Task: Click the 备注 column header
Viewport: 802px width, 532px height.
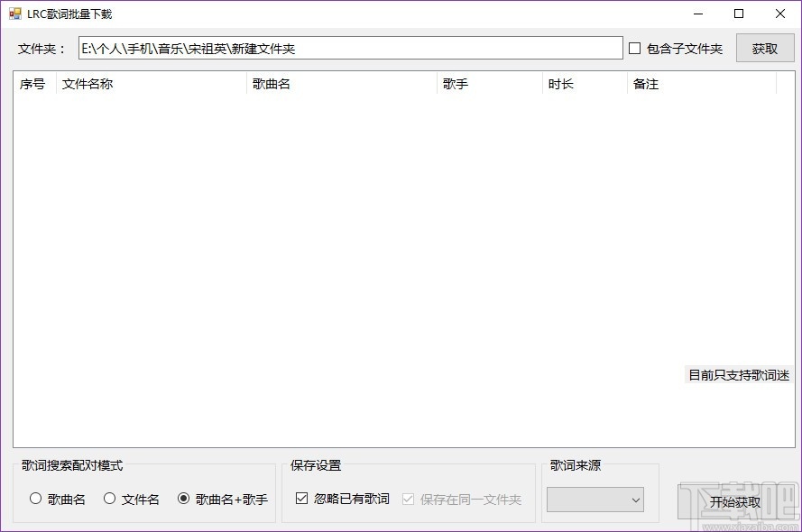Action: [x=646, y=83]
